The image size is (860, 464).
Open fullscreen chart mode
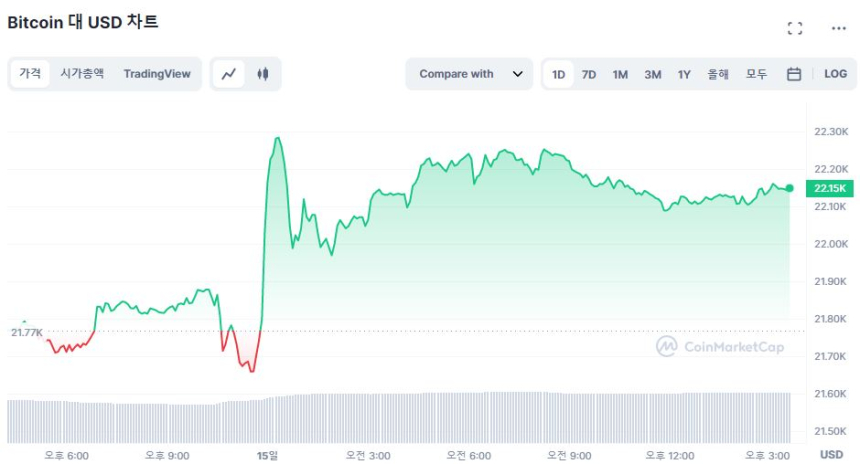[x=795, y=28]
